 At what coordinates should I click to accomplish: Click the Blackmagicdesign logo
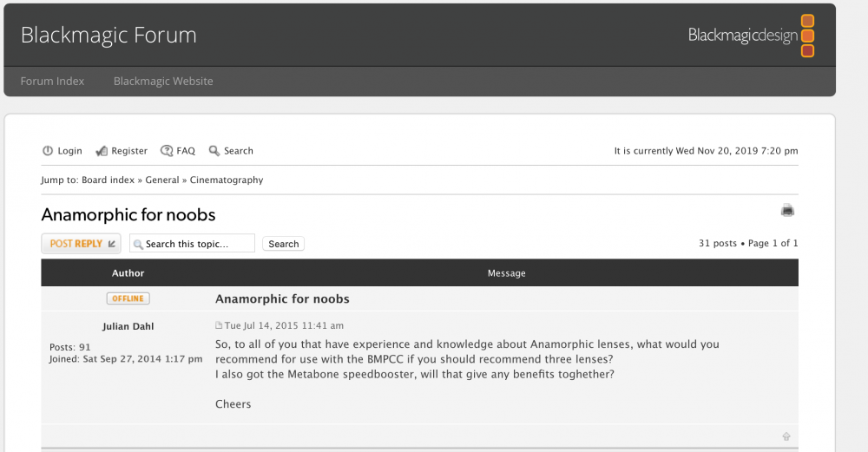(751, 36)
